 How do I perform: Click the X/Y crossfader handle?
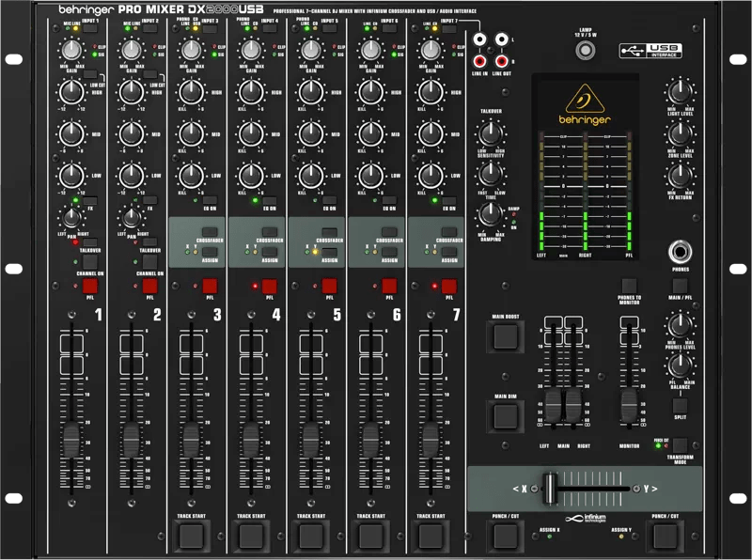point(550,488)
